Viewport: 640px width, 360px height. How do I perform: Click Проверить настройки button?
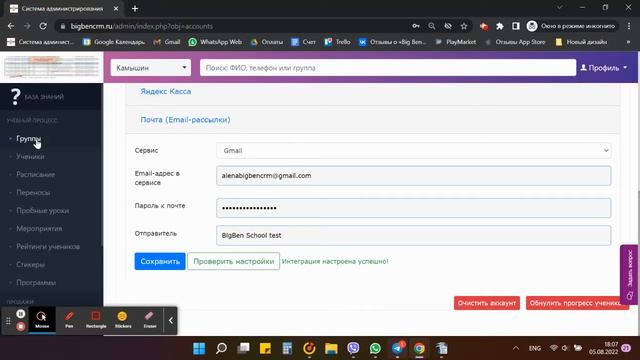[x=233, y=261]
